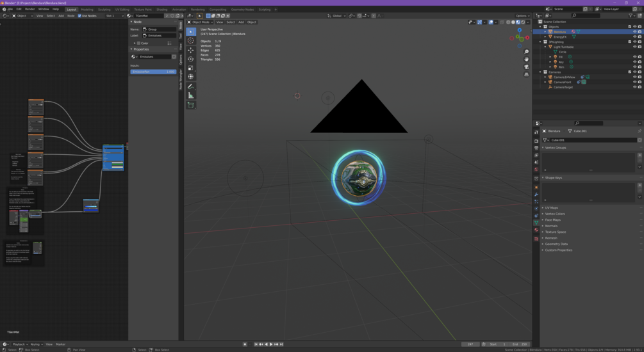Open the Texture properties tab icon
The width and height of the screenshot is (644, 352).
(x=536, y=238)
